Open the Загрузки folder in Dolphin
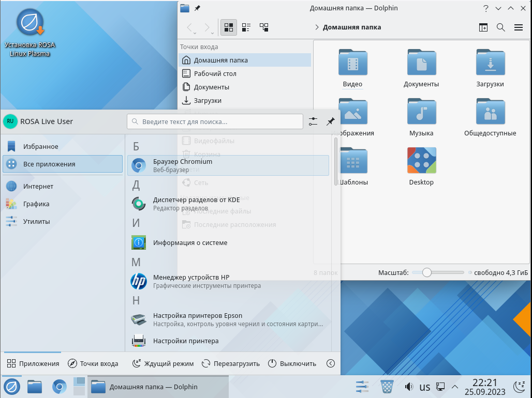 490,68
